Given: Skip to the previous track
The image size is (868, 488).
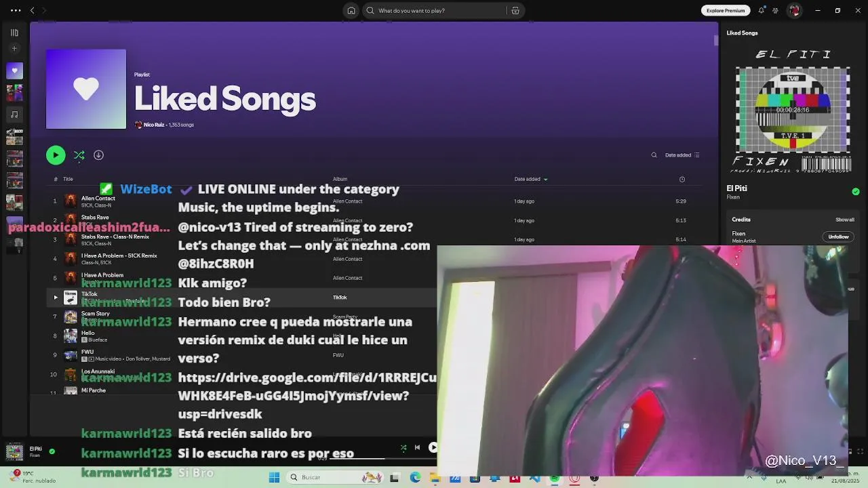Looking at the screenshot, I should [x=417, y=447].
